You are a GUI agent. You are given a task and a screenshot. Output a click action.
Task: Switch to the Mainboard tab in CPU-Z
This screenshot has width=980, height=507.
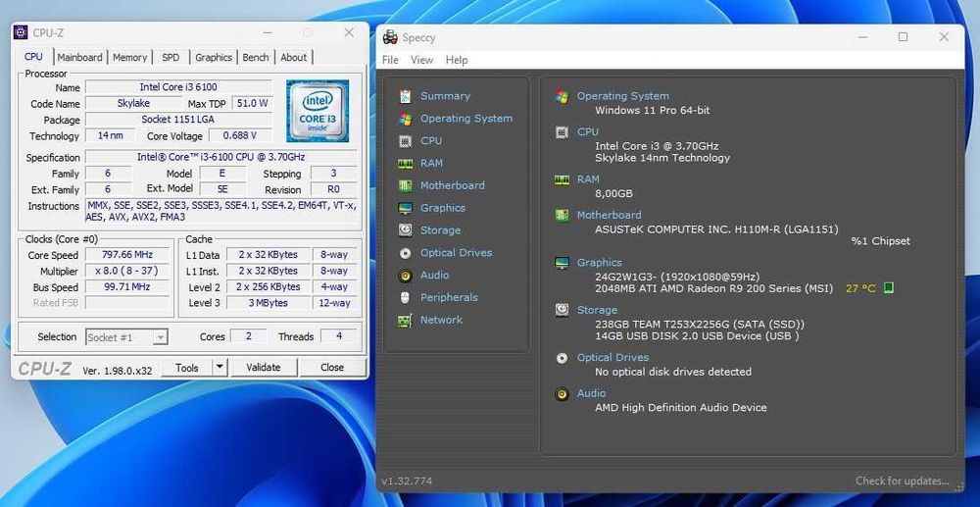[80, 57]
